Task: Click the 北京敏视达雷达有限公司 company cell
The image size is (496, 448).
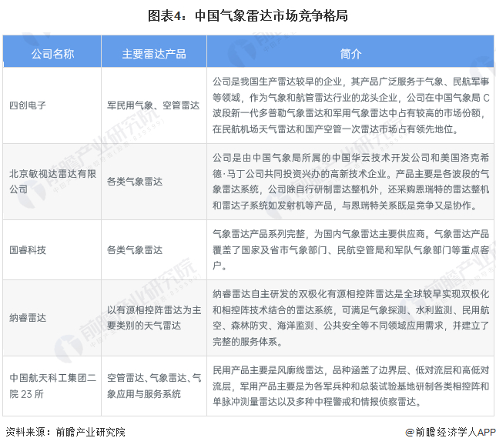Action: tap(53, 182)
